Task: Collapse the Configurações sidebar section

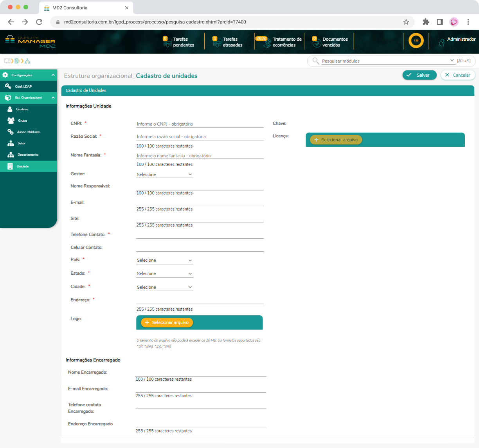Action: (53, 75)
